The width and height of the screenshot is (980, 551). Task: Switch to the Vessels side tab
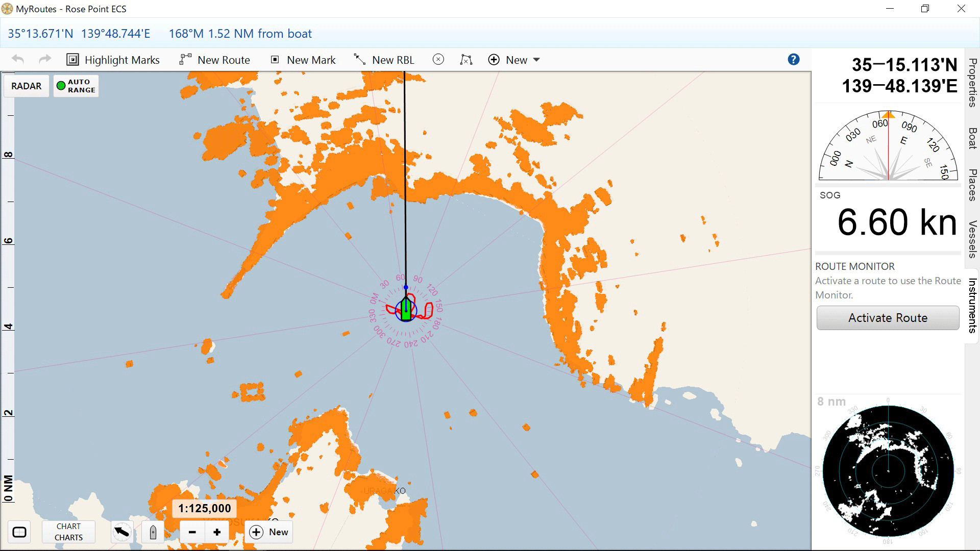pyautogui.click(x=973, y=239)
